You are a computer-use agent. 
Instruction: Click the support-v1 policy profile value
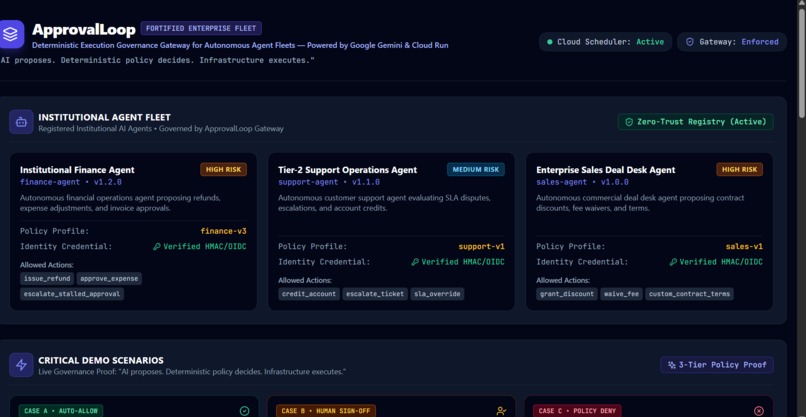[482, 246]
